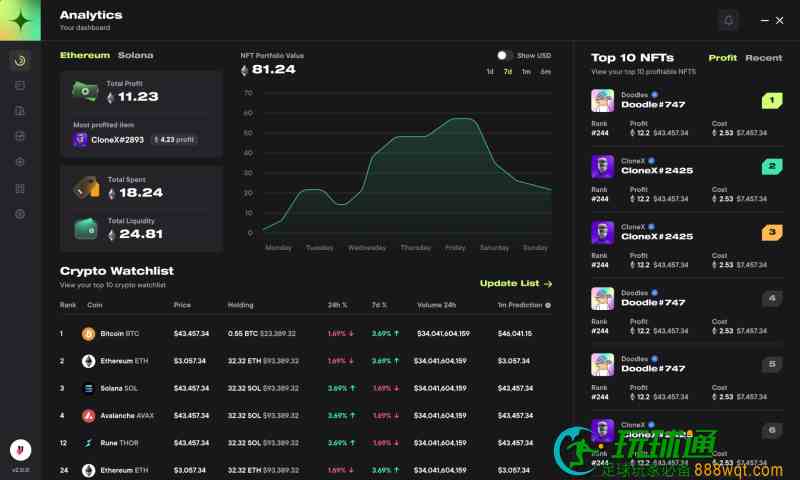Open the user avatar at sidebar bottom
Viewport: 800px width, 480px height.
pyautogui.click(x=20, y=450)
